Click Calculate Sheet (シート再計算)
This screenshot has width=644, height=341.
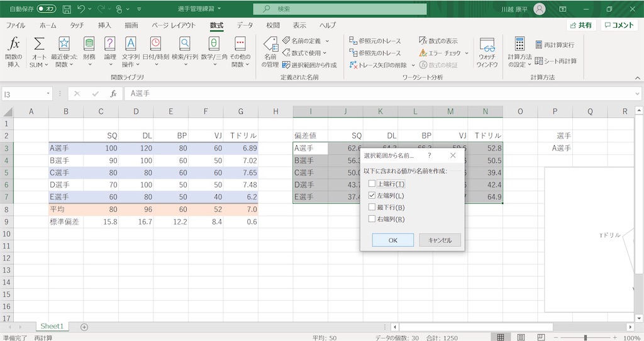point(556,61)
